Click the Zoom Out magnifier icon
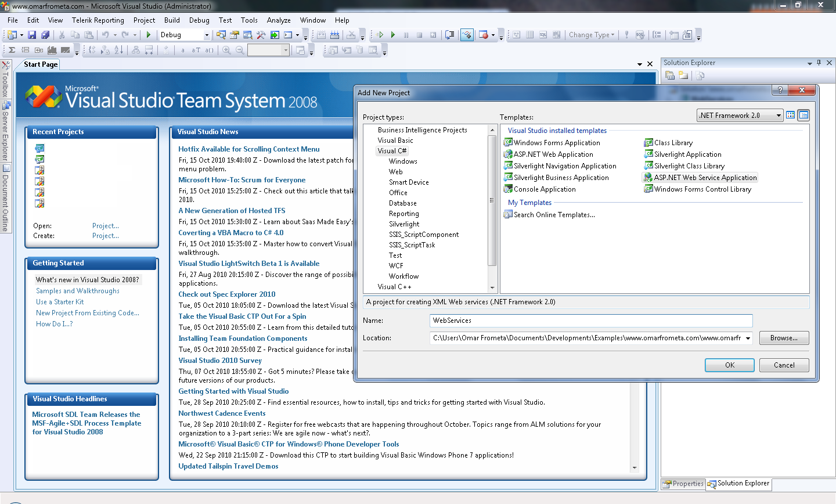The height and width of the screenshot is (504, 836). point(240,51)
